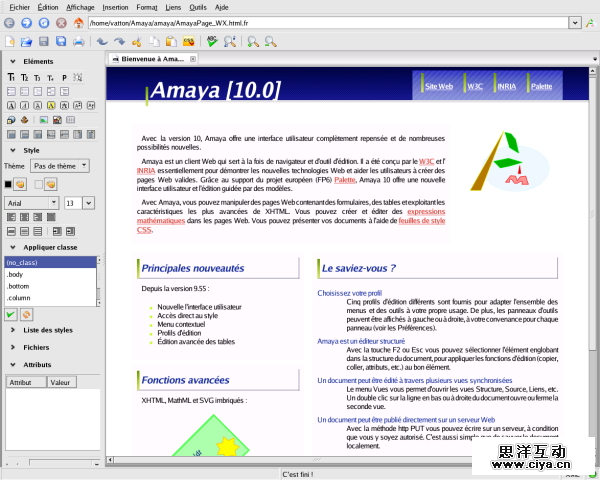Image resolution: width=600 pixels, height=480 pixels.
Task: Go back with the Back arrow
Action: (9, 23)
